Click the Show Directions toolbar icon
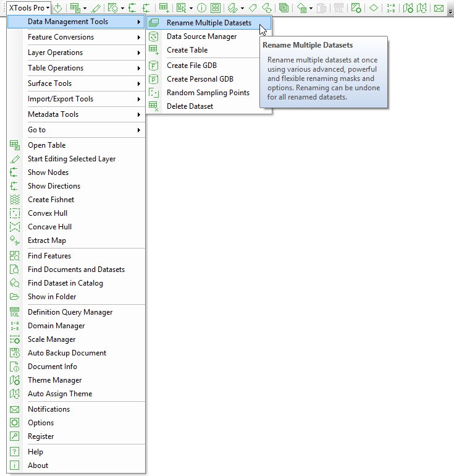The width and height of the screenshot is (454, 476). point(146,8)
